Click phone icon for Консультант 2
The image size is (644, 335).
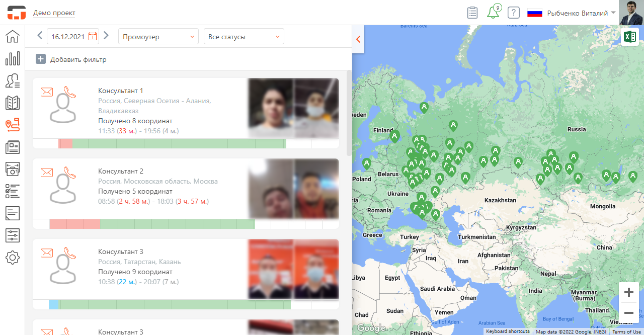tap(70, 173)
